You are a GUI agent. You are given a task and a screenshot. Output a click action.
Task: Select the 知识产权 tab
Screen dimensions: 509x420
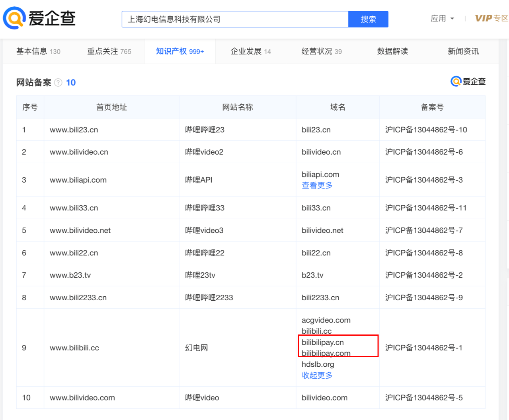point(180,51)
